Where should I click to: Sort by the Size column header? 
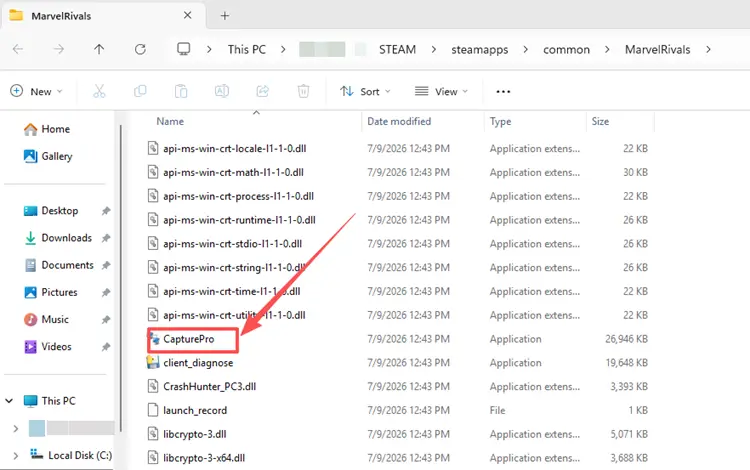click(600, 121)
